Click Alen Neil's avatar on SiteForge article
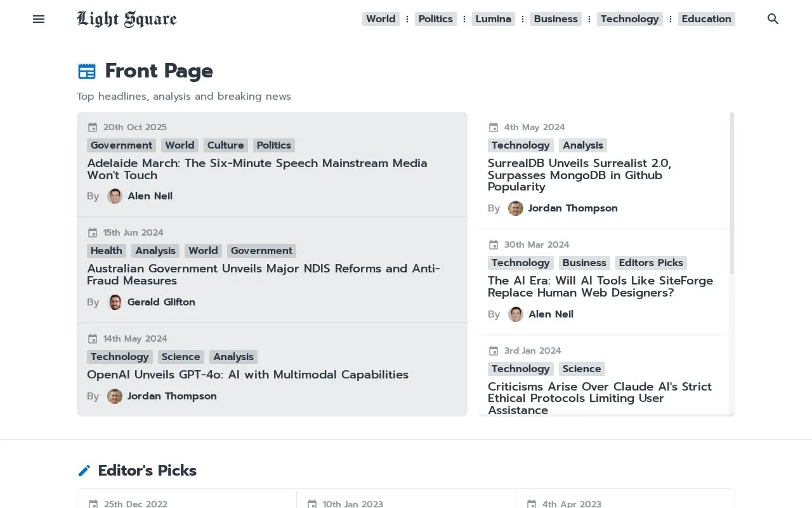This screenshot has width=812, height=508. coord(516,314)
